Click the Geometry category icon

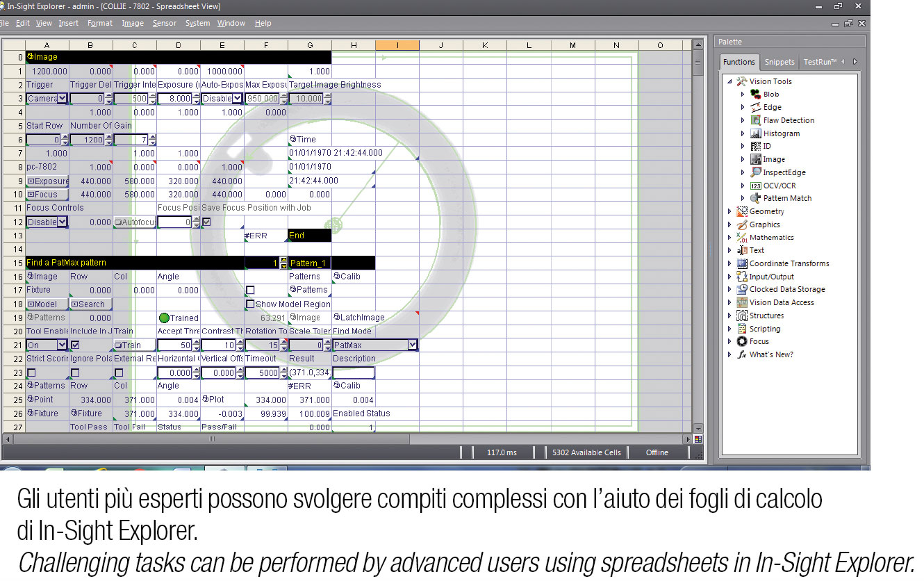(x=742, y=211)
